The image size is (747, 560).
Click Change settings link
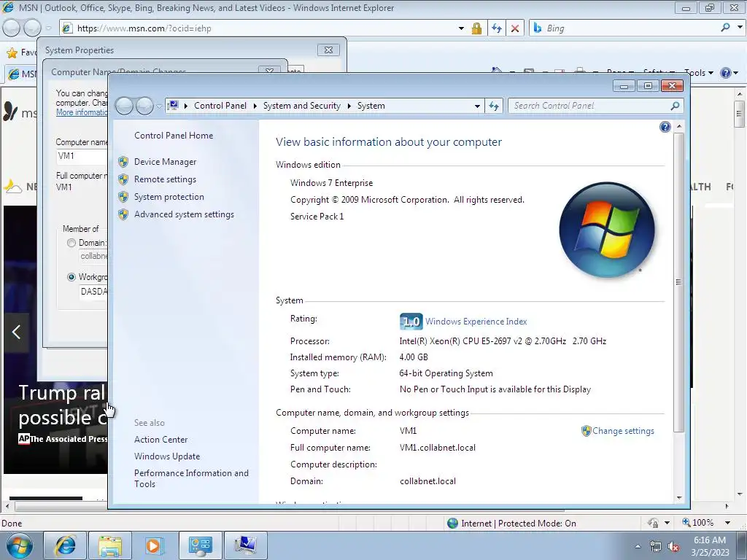click(623, 431)
